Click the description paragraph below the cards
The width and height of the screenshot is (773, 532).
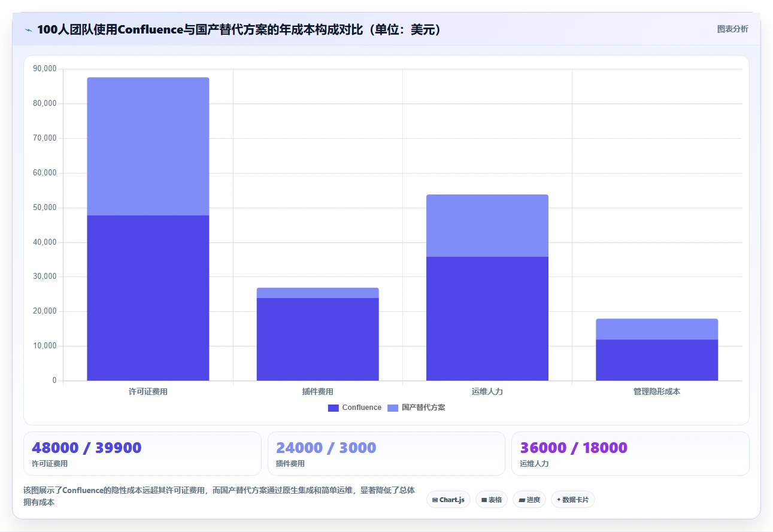coord(219,496)
